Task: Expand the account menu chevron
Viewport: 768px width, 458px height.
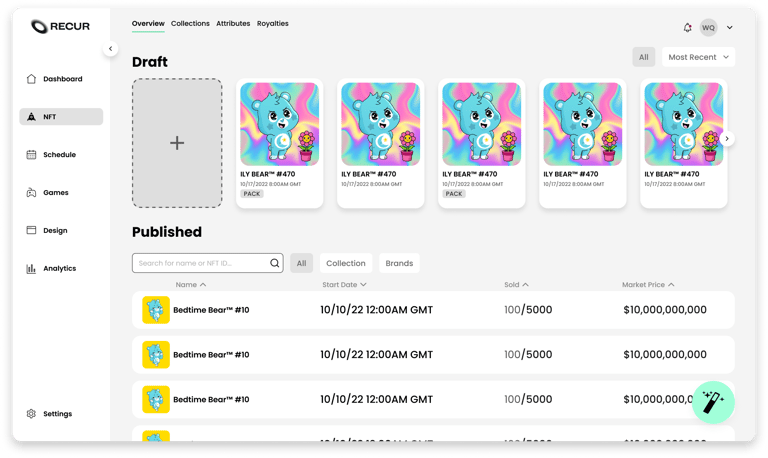Action: (730, 28)
